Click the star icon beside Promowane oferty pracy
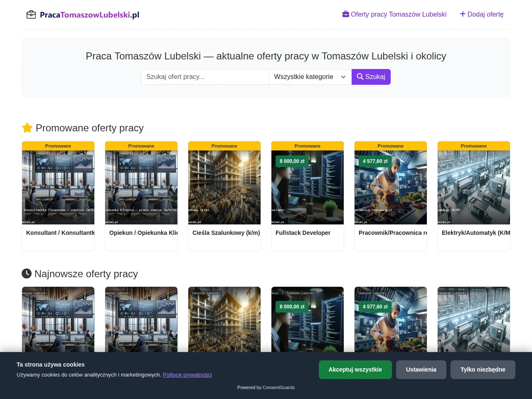The width and height of the screenshot is (532, 399). [27, 128]
